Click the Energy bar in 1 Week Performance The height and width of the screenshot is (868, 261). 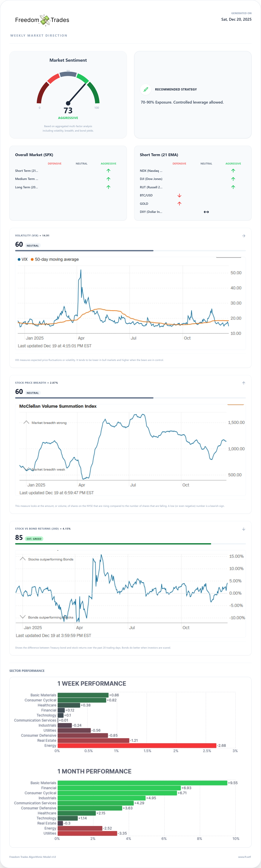coord(137,745)
